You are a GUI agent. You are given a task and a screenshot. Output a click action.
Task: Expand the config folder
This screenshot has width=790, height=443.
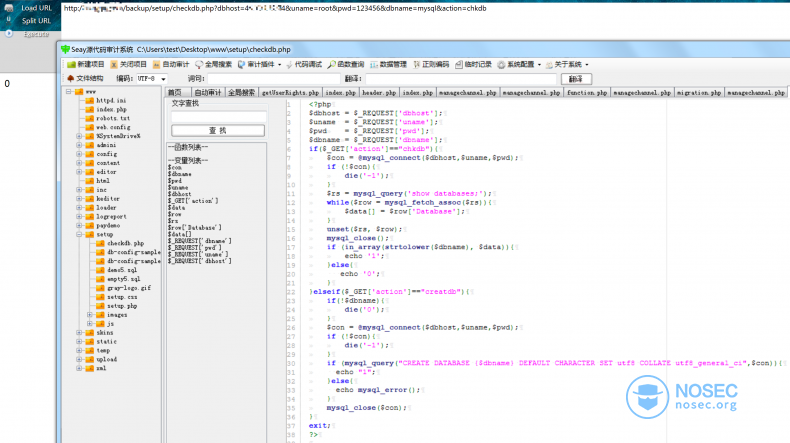(79, 154)
